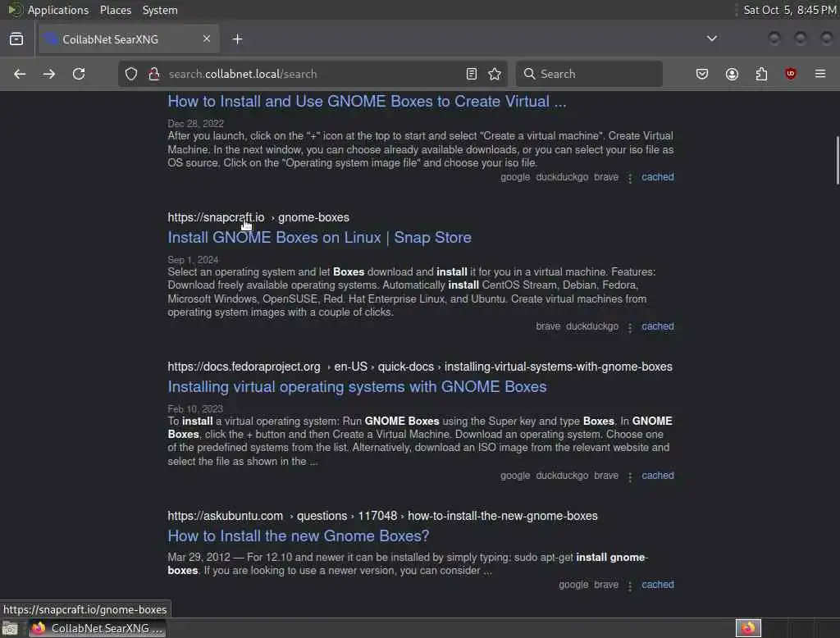Image resolution: width=840 pixels, height=638 pixels.
Task: Open the tracking protection shield icon
Action: click(131, 74)
